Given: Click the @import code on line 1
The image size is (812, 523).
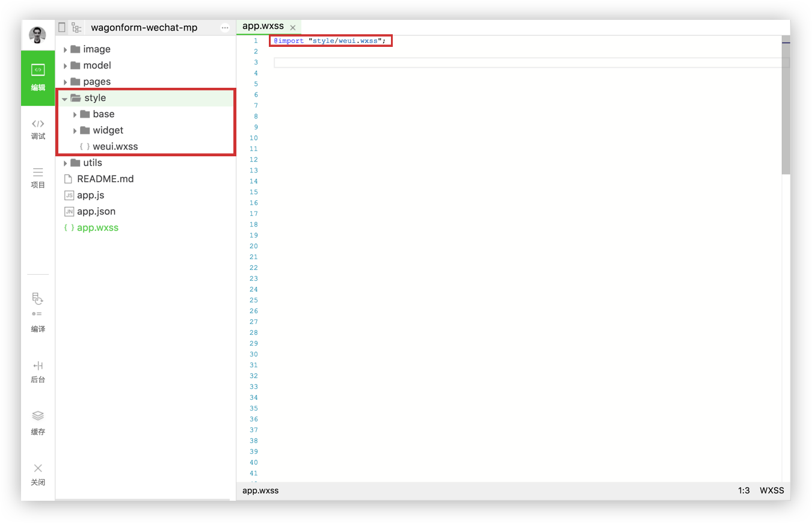Looking at the screenshot, I should tap(330, 41).
